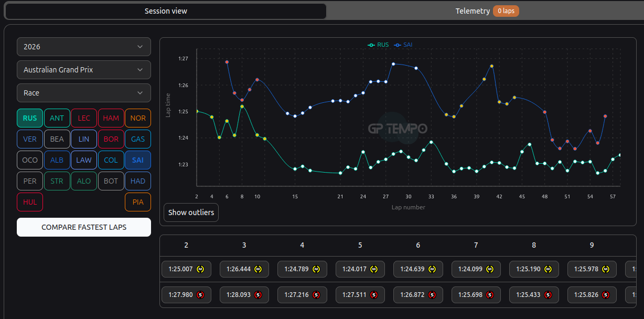Screen dimensions: 644x319
Task: Open the 2026 season dropdown
Action: 84,47
